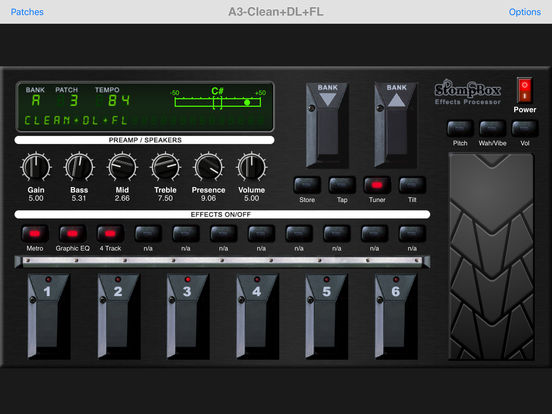Viewport: 552px width, 414px height.
Task: Assign pedal to Pitch mode
Action: coord(460,128)
